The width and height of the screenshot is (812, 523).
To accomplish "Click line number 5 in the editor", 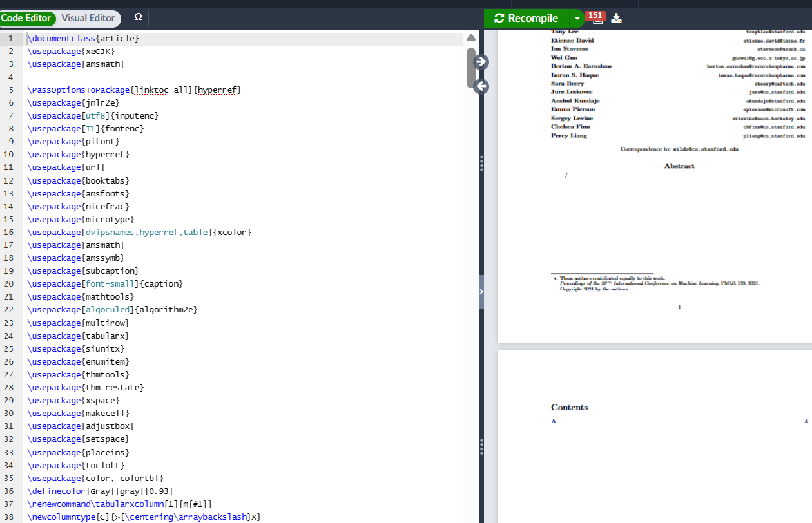I will pos(11,90).
